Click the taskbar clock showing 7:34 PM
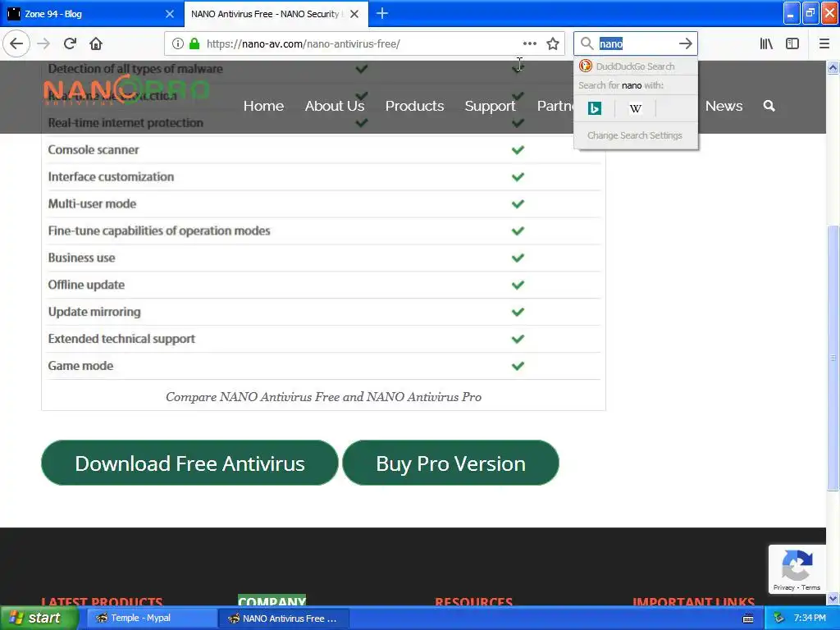The height and width of the screenshot is (630, 840). click(810, 618)
